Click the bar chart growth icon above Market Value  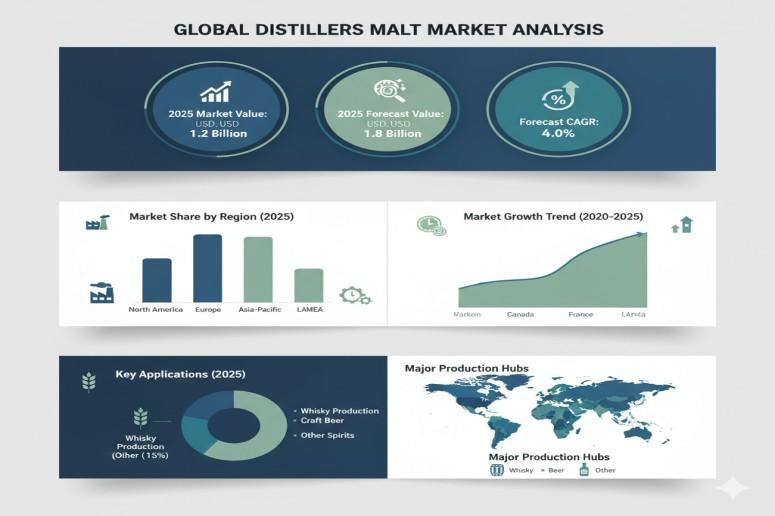tap(216, 92)
